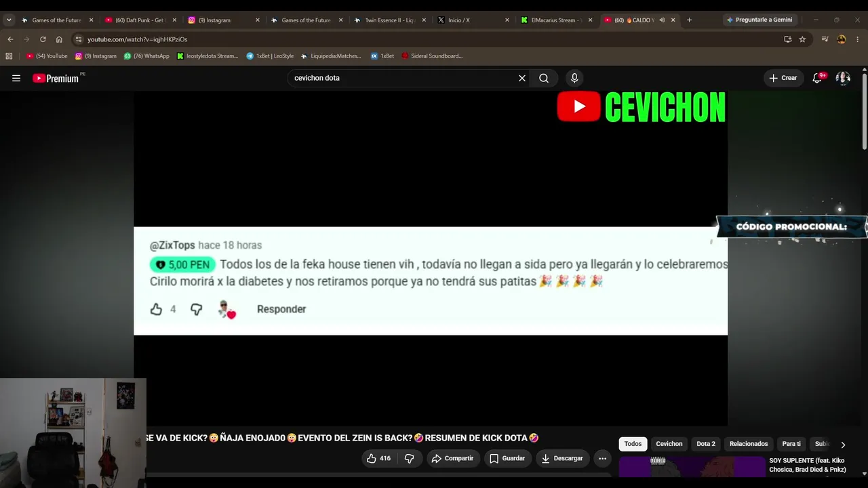Open the SOY SUPLENTE video title
Screen dimensions: 868x488
(x=808, y=465)
